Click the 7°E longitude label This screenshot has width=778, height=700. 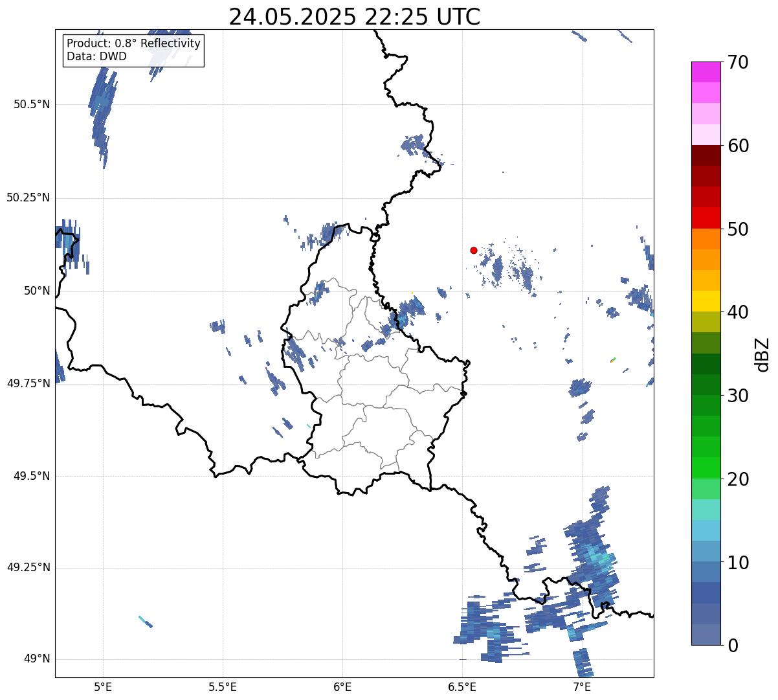point(582,686)
